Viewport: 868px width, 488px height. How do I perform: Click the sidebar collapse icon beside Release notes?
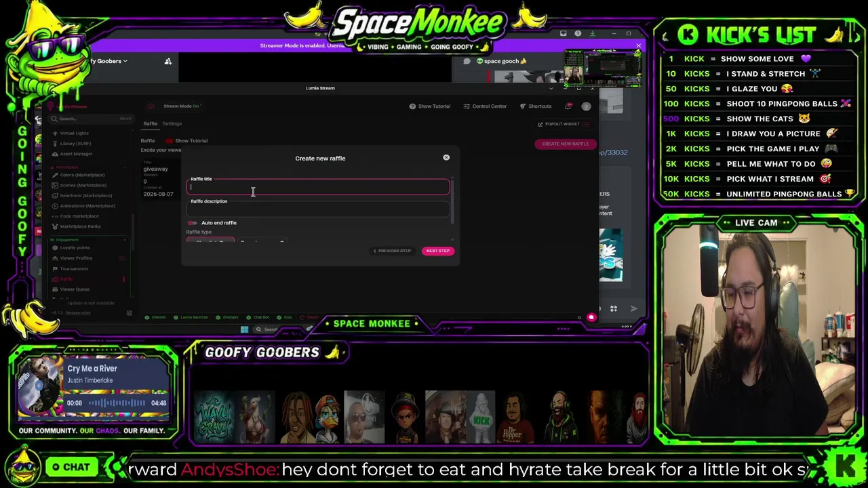(x=129, y=312)
